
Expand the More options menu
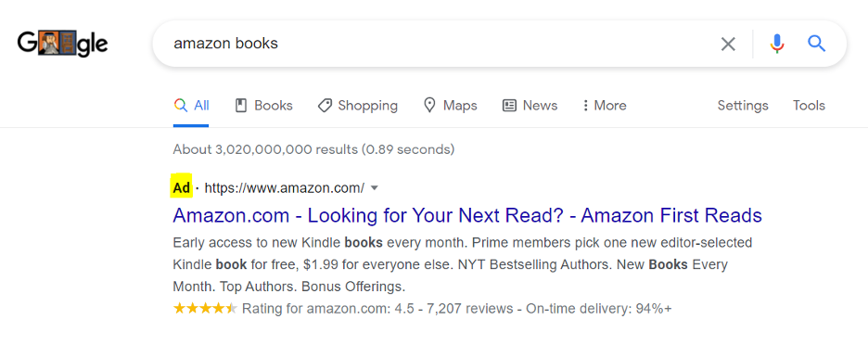[605, 105]
